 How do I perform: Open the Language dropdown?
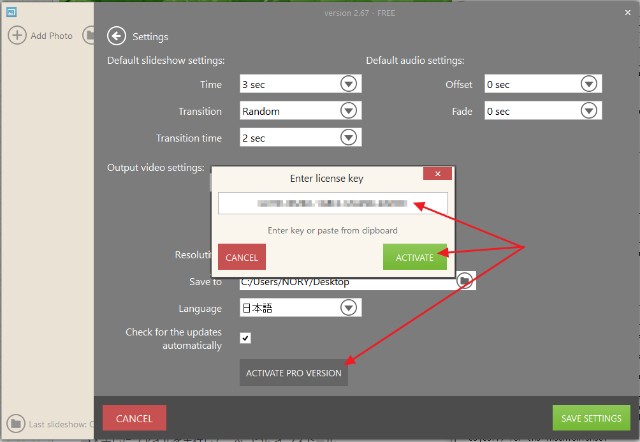coord(348,308)
